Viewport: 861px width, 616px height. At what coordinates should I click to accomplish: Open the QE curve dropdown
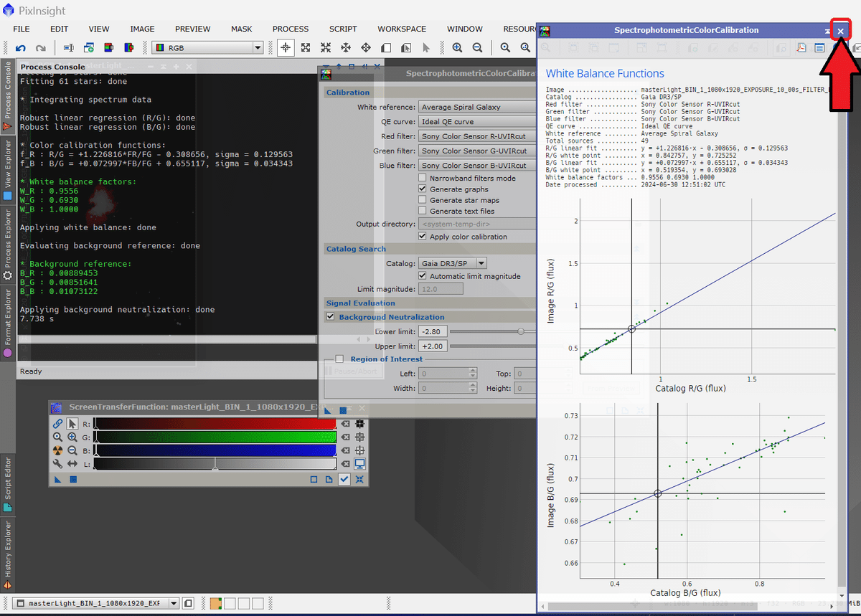[x=477, y=121]
